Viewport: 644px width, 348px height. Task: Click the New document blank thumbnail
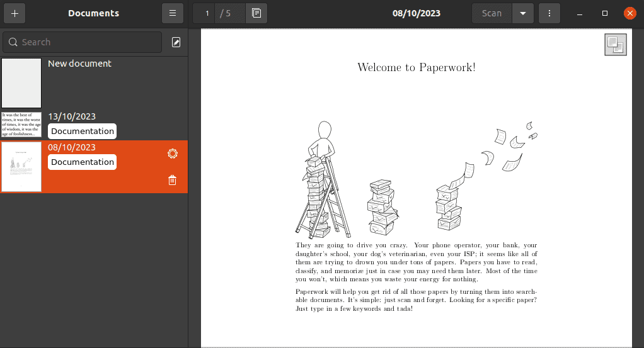[21, 83]
